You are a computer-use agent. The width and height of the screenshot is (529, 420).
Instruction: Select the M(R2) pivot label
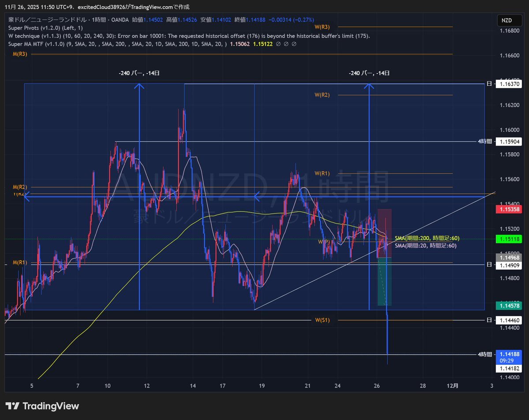point(20,187)
